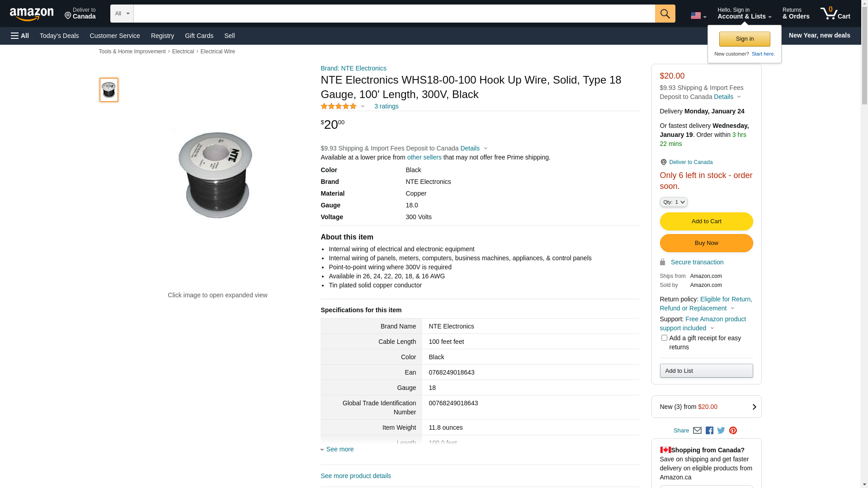Share product on Pinterest
This screenshot has width=868, height=488.
[x=733, y=431]
